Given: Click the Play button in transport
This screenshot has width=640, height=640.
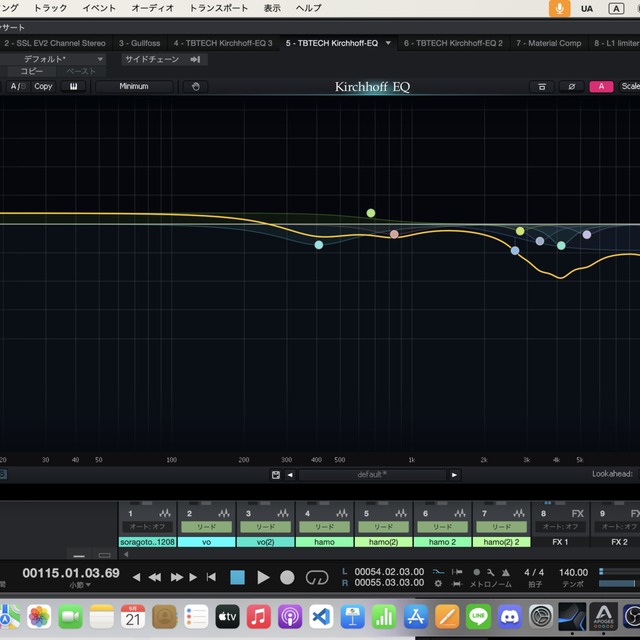Looking at the screenshot, I should coord(263,577).
